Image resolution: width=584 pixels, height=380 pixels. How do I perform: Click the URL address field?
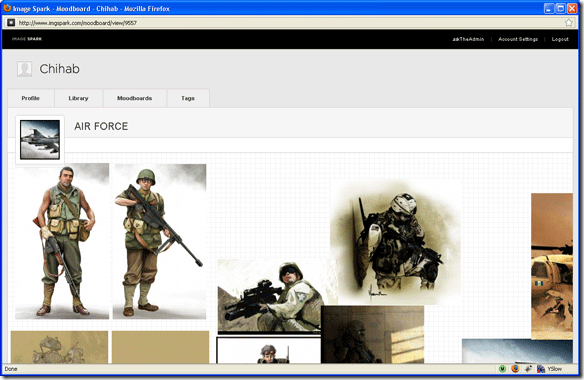click(x=291, y=23)
